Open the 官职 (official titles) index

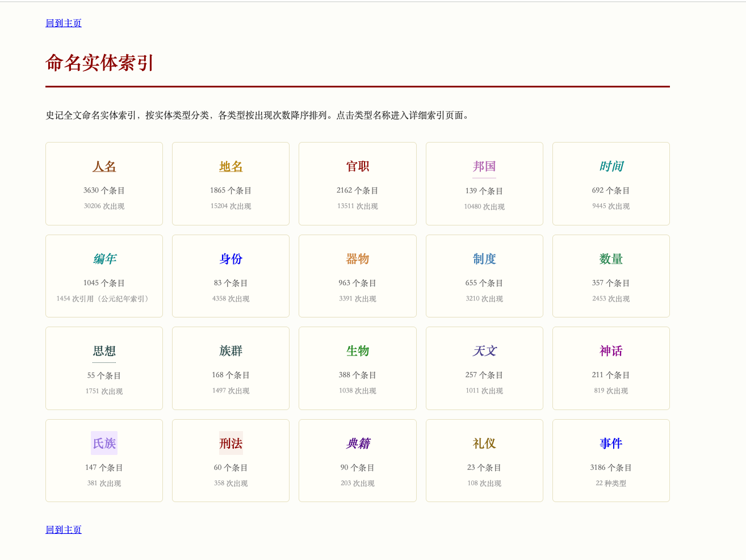coord(357,166)
